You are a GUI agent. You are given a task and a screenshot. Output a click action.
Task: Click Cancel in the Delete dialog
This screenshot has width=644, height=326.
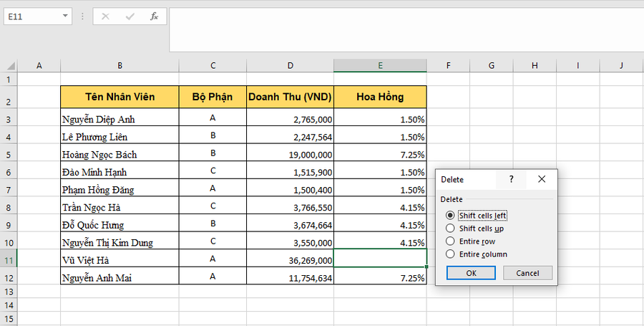527,273
